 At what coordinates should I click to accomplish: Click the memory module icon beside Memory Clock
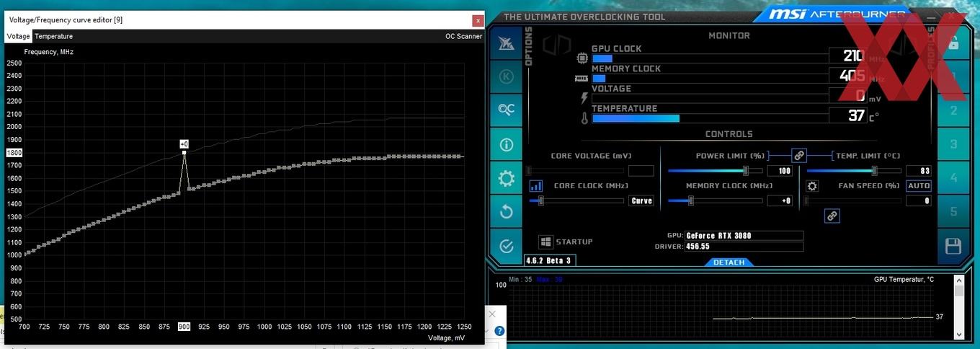pyautogui.click(x=582, y=79)
